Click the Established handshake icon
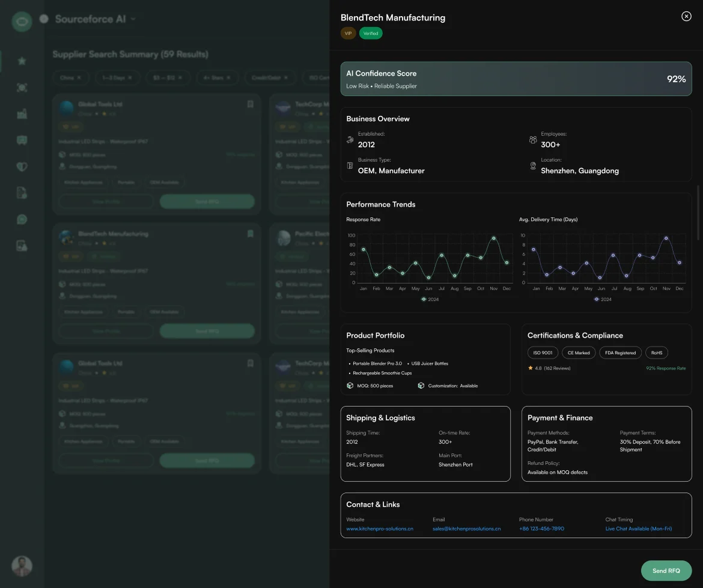 point(350,140)
